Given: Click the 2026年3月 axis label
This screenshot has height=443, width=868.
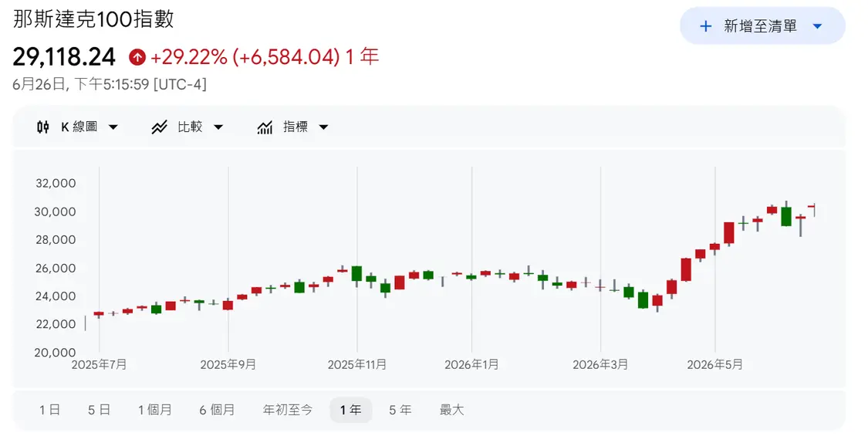Looking at the screenshot, I should (600, 364).
